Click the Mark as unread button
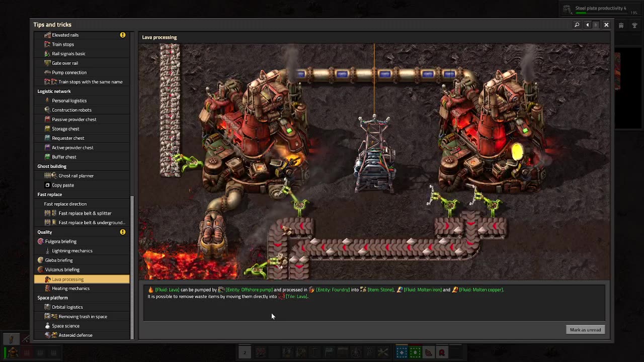 pyautogui.click(x=585, y=330)
